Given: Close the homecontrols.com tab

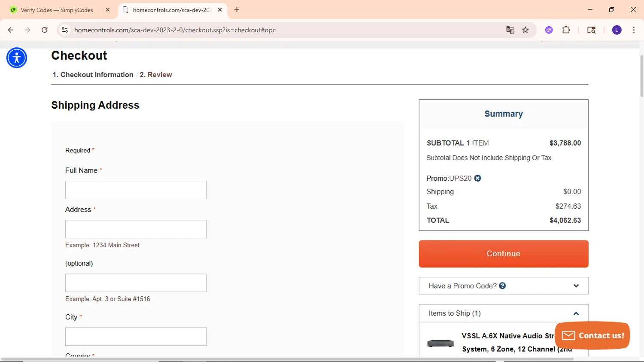Looking at the screenshot, I should click(x=220, y=10).
